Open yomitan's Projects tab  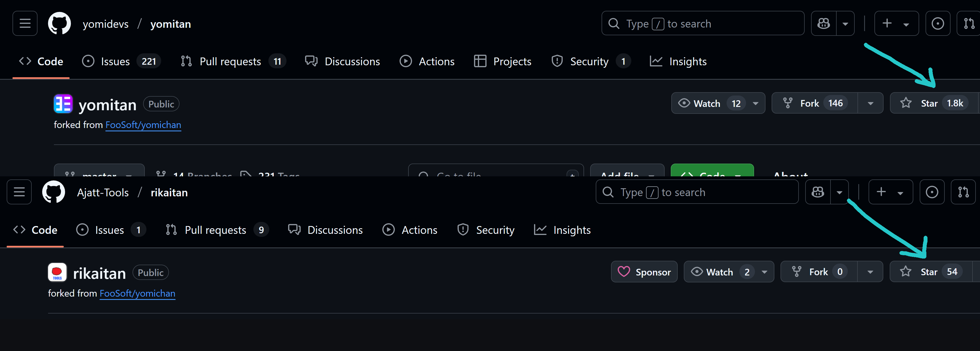502,61
